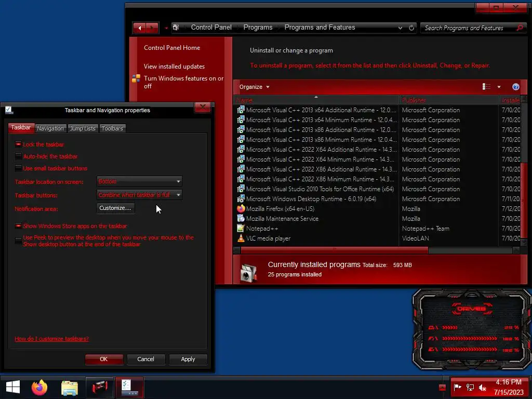532x399 pixels.
Task: Select Microsoft Visual C++ 2022 X64 Additional Runtime
Action: 377,150
